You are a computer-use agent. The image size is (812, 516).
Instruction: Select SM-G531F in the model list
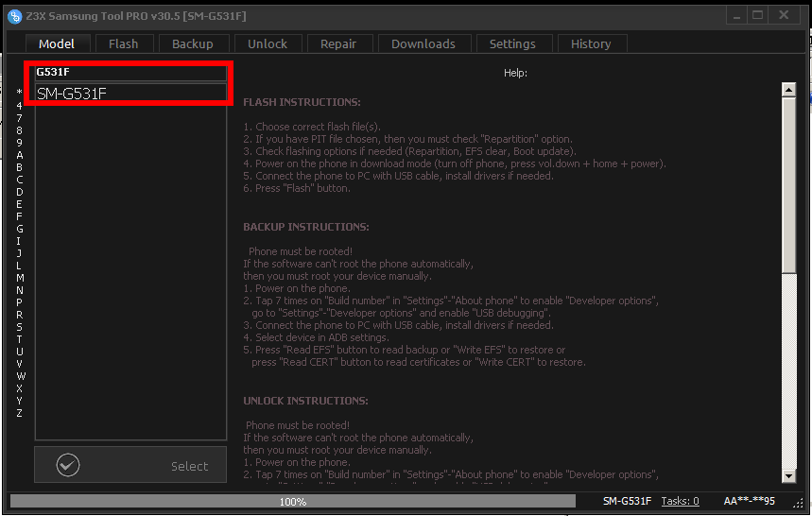(x=130, y=94)
